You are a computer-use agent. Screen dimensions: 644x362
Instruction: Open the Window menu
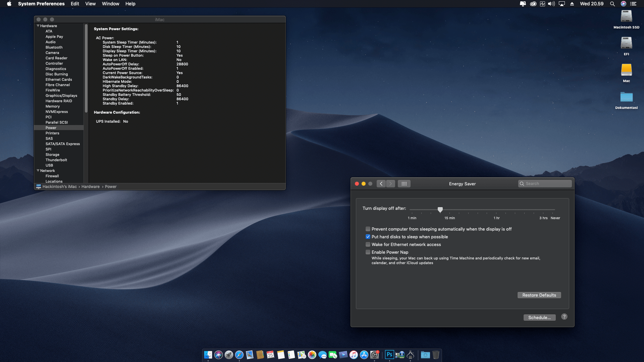point(110,4)
